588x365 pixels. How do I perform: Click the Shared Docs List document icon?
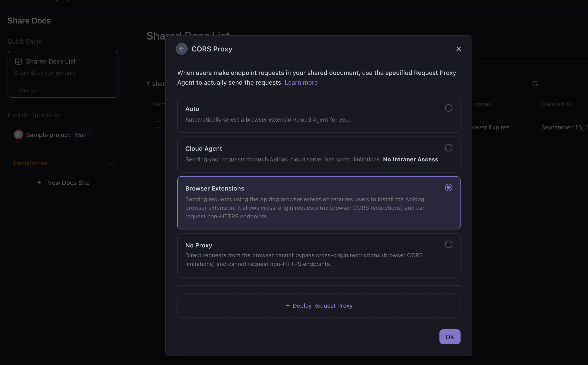(18, 61)
